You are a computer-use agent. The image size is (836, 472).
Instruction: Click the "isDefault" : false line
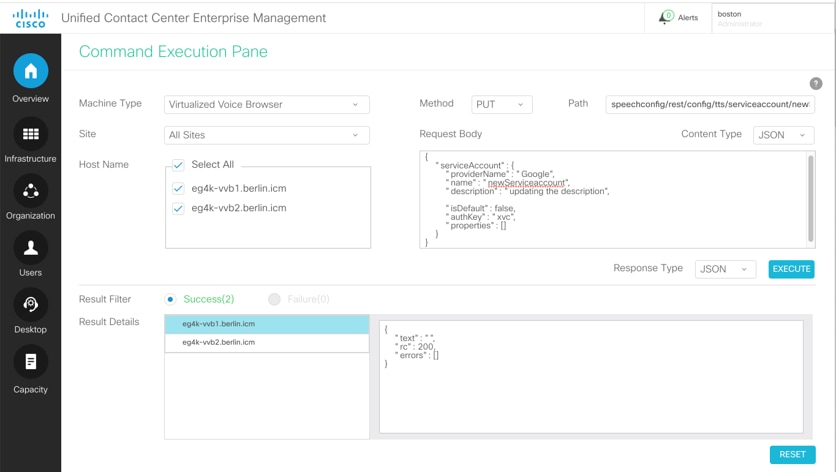480,208
